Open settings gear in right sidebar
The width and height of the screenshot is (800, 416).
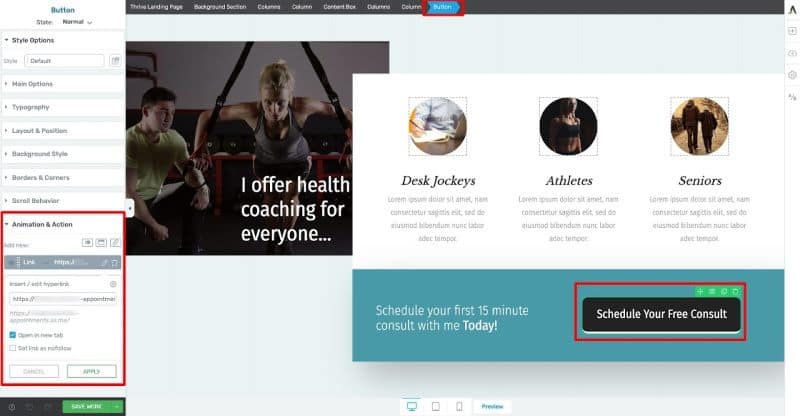792,75
